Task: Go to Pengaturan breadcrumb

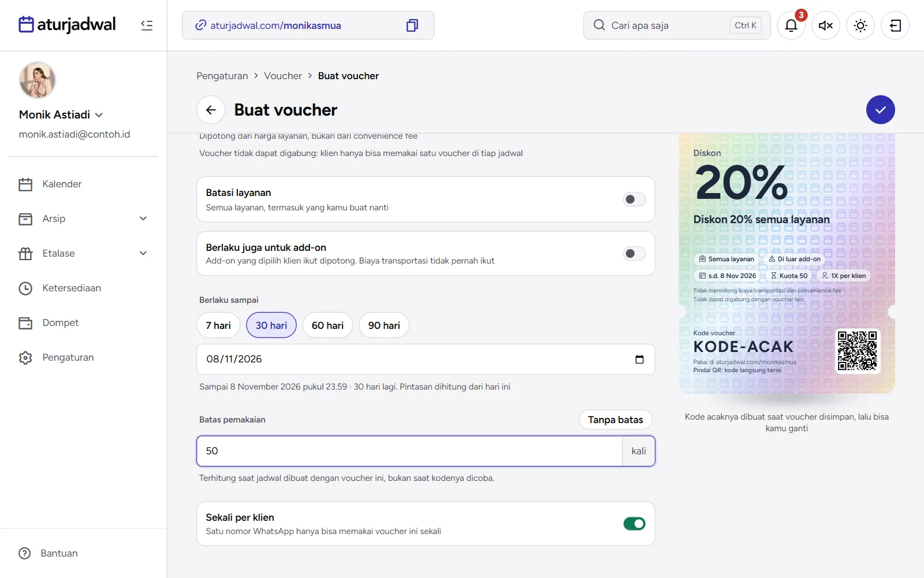Action: pos(222,76)
